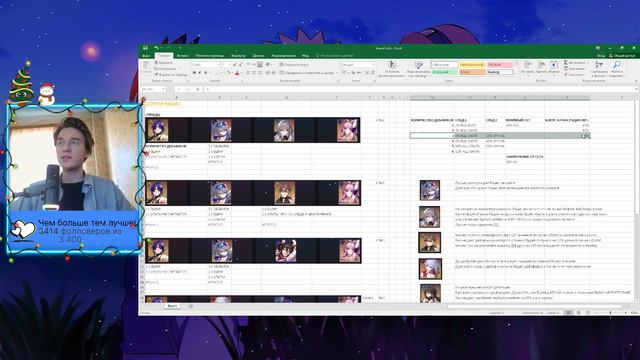Viewport: 640px width, 360px height.
Task: Click the Cut (Вырезать) scissors button
Action: tap(163, 63)
